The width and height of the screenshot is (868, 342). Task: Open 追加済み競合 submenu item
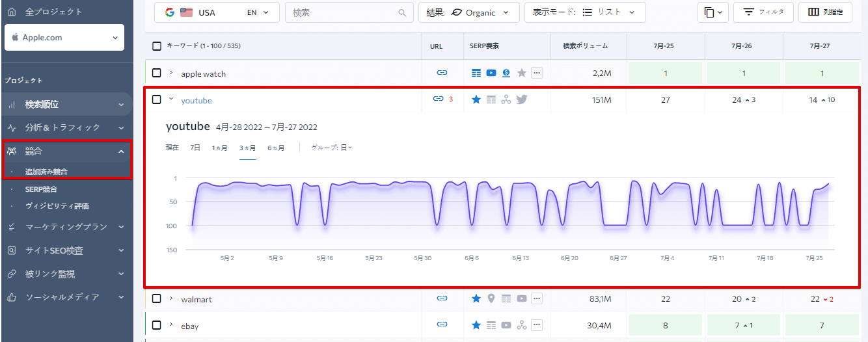[46, 172]
